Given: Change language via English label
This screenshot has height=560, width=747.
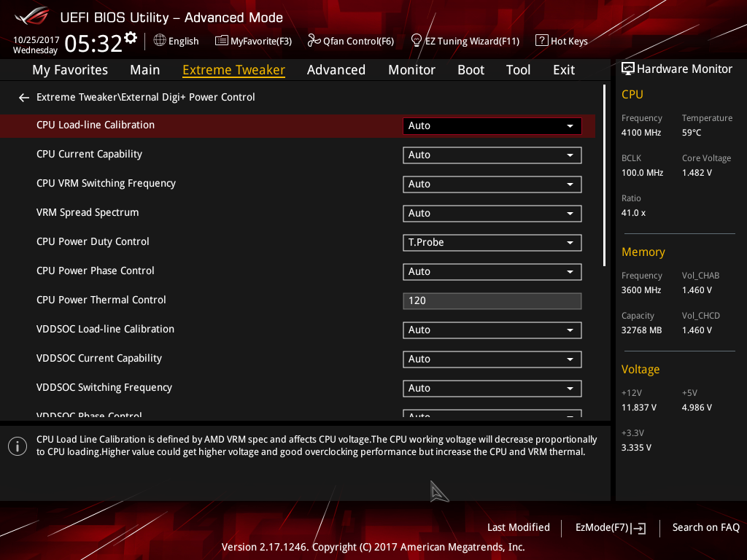Looking at the screenshot, I should click(183, 42).
